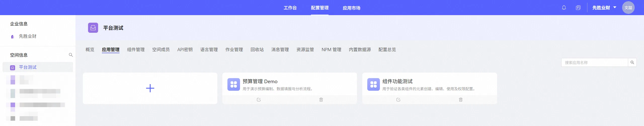This screenshot has width=644, height=126.
Task: Switch to the 作业管理 tab
Action: click(x=234, y=50)
